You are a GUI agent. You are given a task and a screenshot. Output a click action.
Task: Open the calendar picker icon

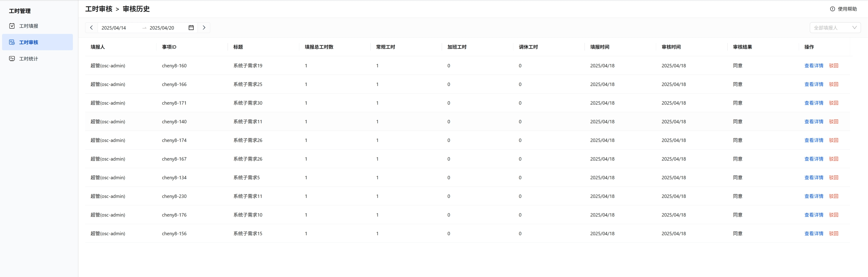pos(191,28)
